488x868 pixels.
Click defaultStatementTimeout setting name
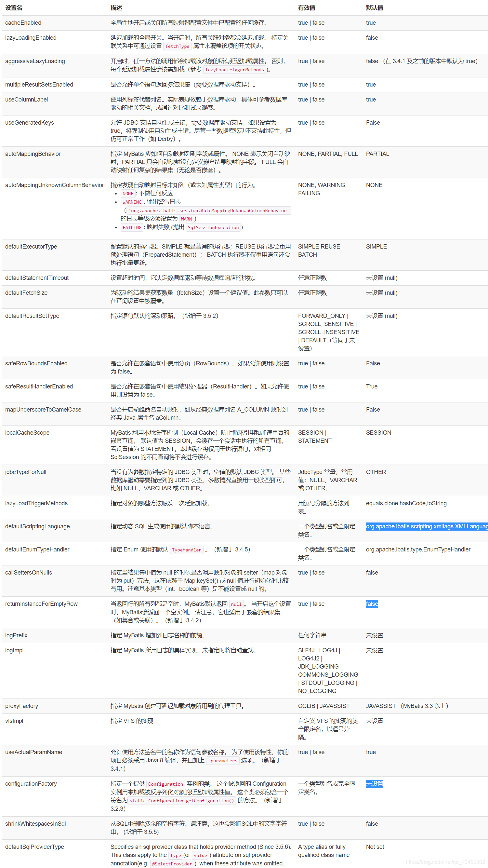(37, 278)
